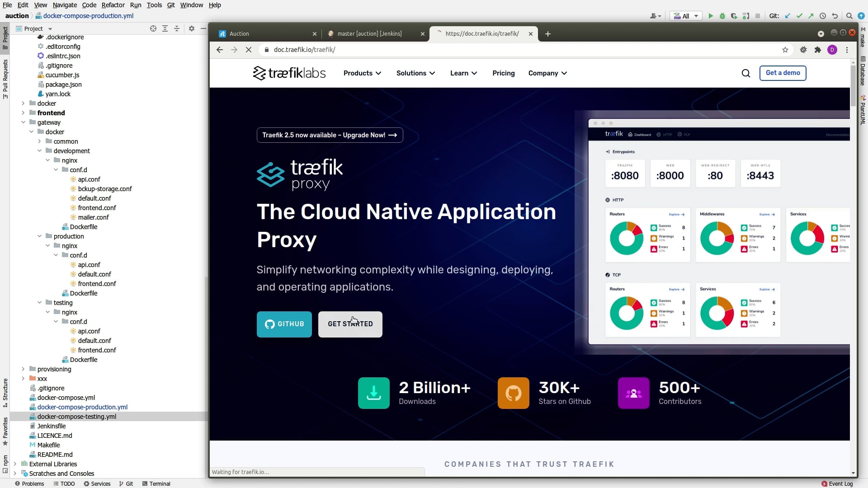Click the Debug bug icon

coord(722,16)
